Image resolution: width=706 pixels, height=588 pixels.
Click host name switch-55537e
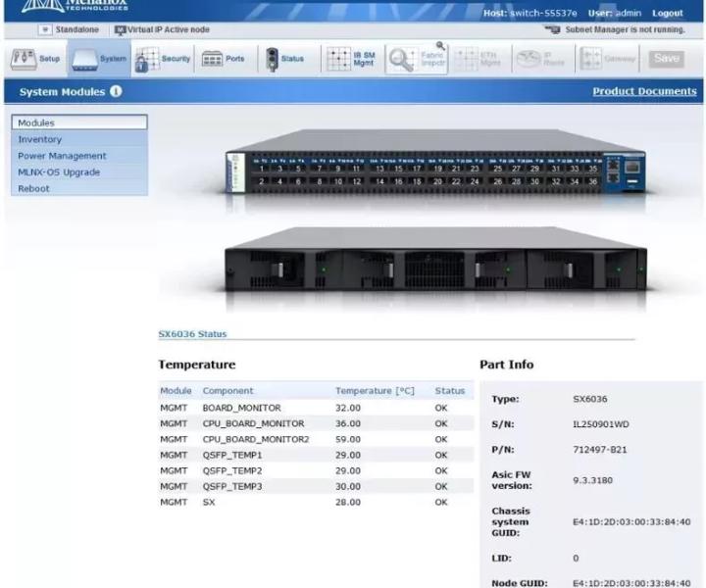coord(543,13)
